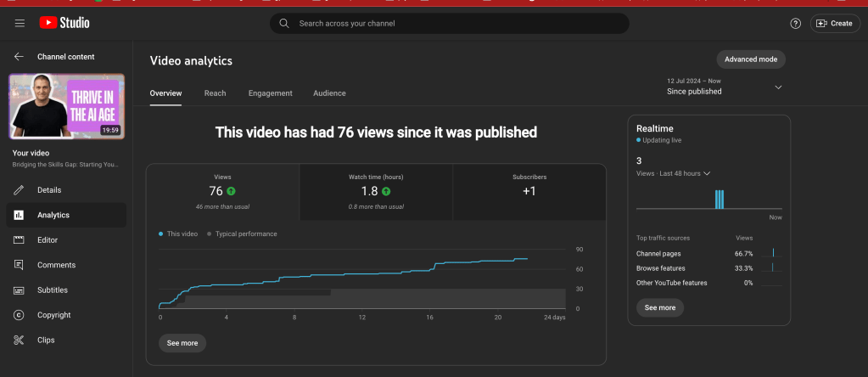
Task: Click the Create button
Action: coord(836,23)
